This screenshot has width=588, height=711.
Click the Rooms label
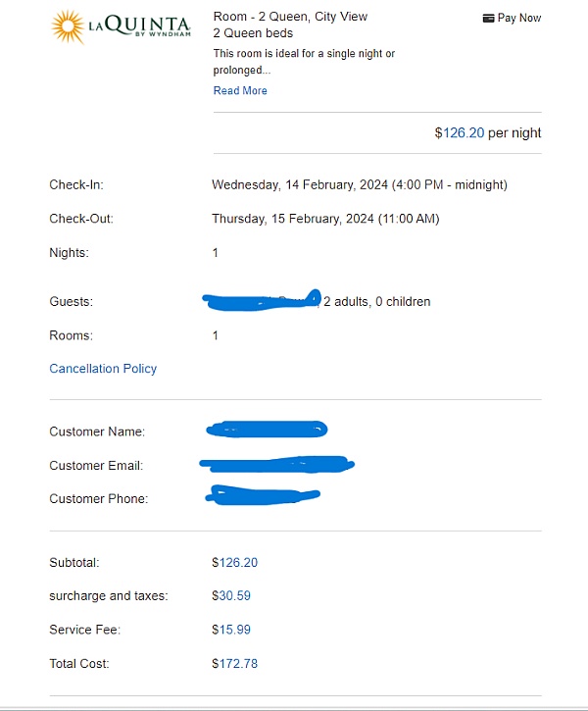click(x=71, y=335)
